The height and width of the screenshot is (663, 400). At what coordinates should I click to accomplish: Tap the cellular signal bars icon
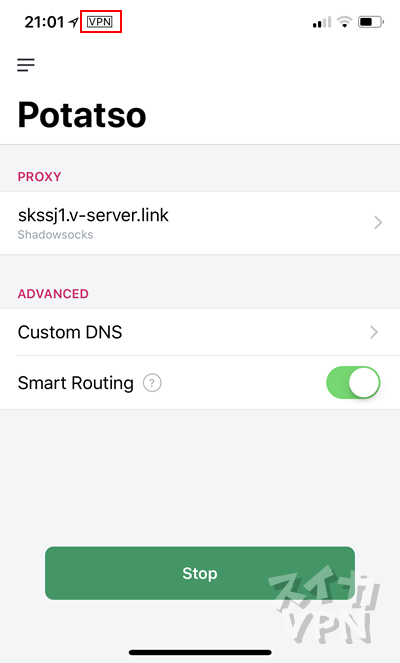322,22
